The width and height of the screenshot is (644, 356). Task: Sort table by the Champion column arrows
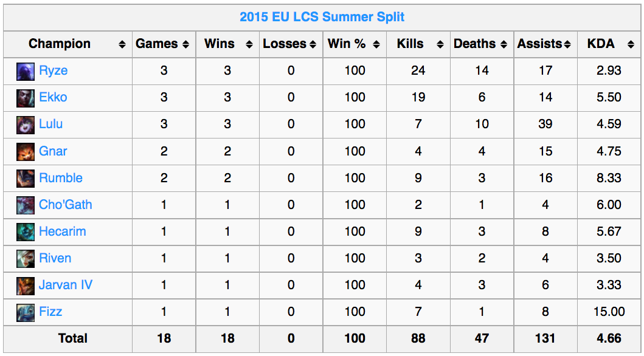coord(122,44)
